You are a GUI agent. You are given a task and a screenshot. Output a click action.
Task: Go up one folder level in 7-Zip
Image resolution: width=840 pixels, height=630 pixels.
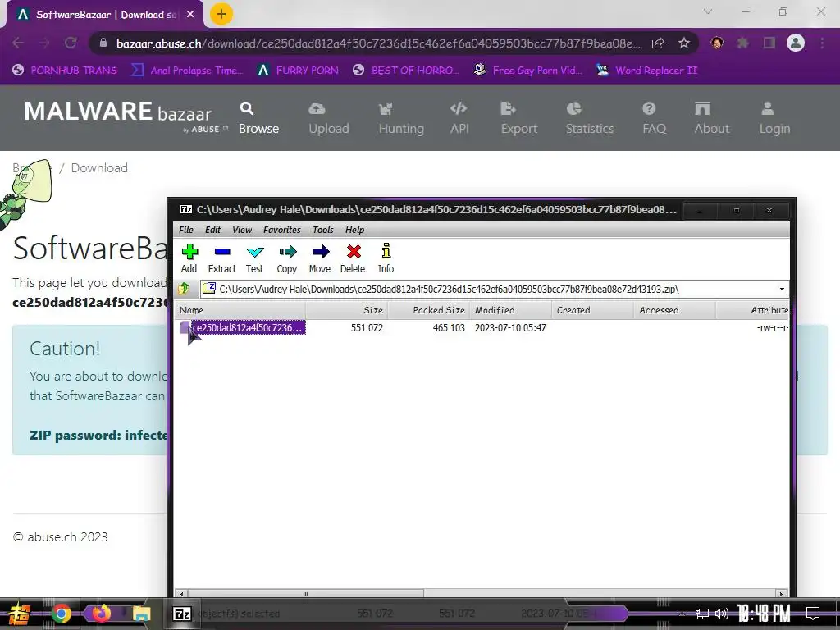tap(184, 290)
